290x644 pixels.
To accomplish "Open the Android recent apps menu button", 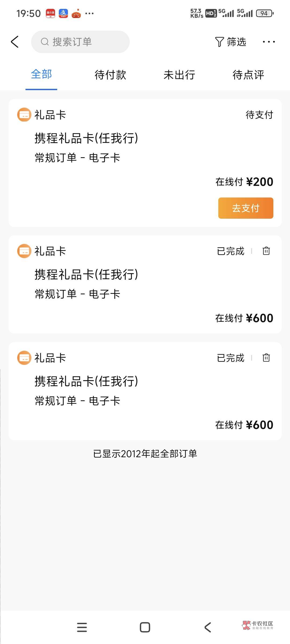I will [82, 627].
